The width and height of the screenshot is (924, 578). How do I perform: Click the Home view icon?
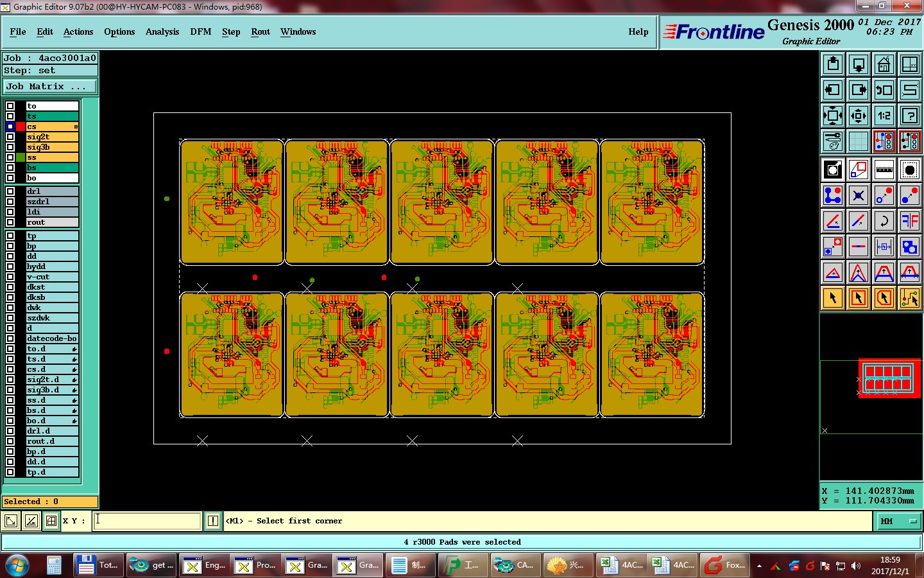tap(884, 64)
